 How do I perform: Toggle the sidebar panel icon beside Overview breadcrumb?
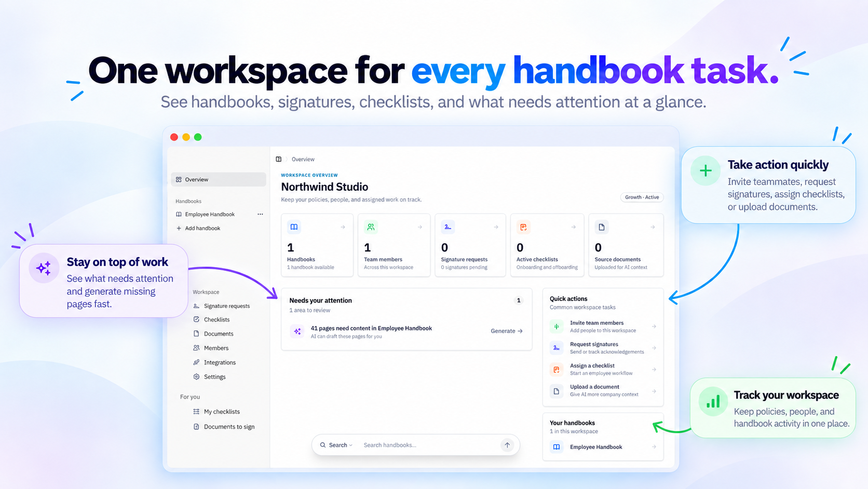(279, 159)
